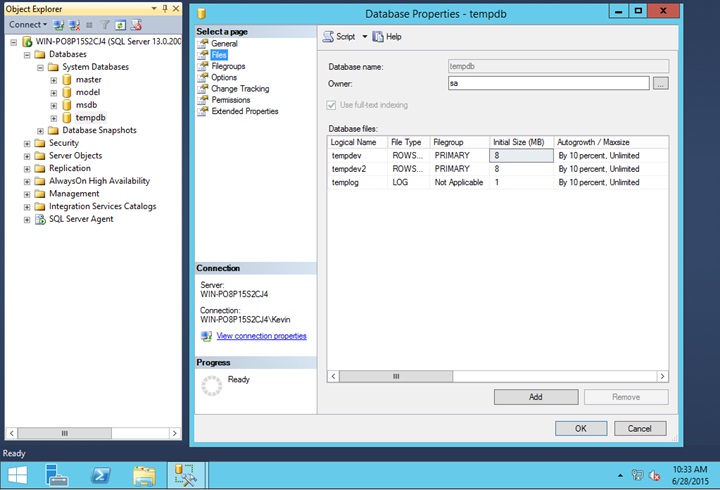Open the Files page
Image resolution: width=720 pixels, height=490 pixels.
tap(219, 55)
